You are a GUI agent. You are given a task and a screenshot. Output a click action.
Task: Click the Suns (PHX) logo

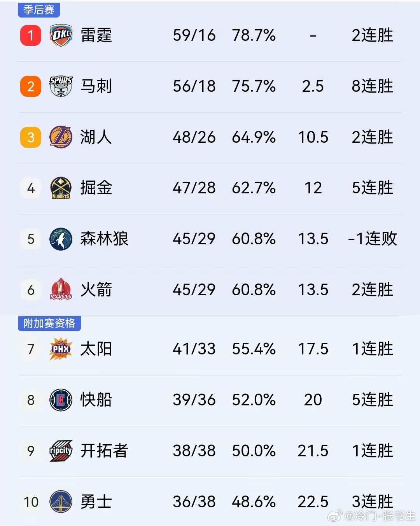(x=60, y=349)
